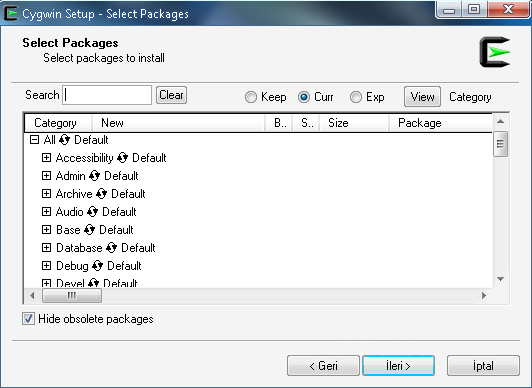Click Default next to Base
This screenshot has height=388, width=532.
pyautogui.click(x=116, y=230)
